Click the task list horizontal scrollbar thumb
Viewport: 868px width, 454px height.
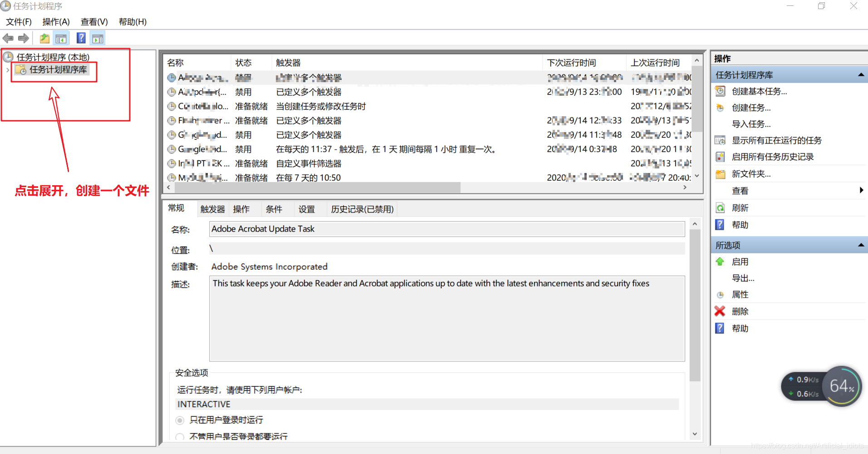[317, 188]
